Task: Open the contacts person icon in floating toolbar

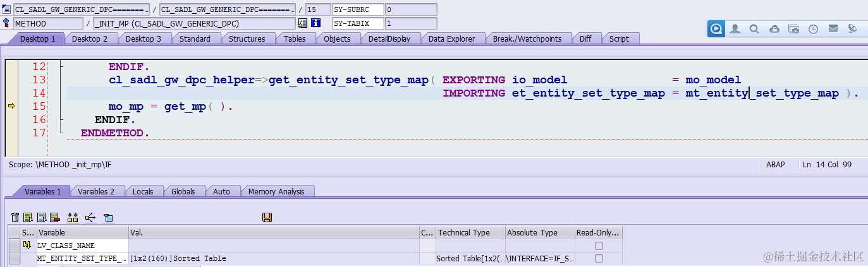Action: 735,28
